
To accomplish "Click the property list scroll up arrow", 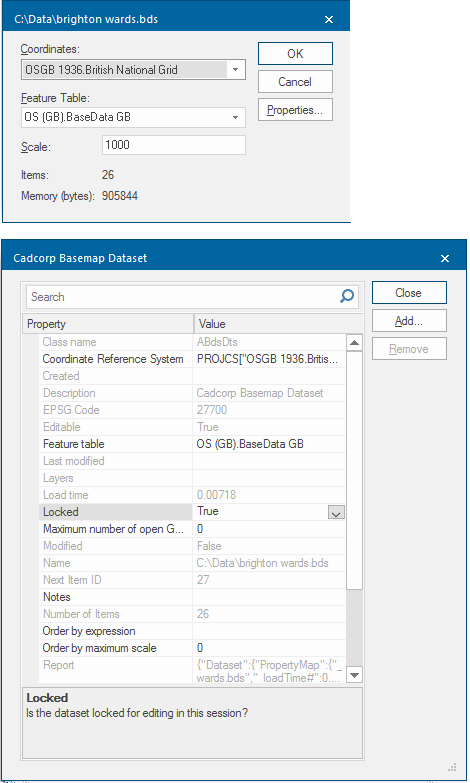I will pos(354,343).
